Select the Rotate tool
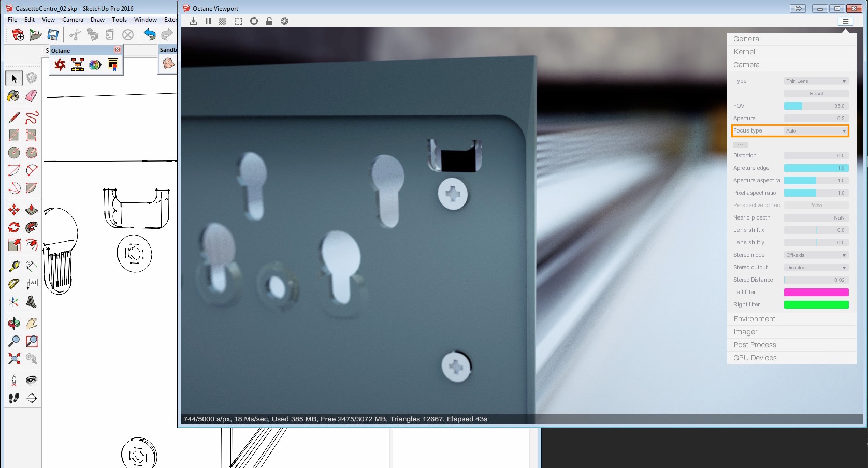This screenshot has height=468, width=868. click(14, 227)
